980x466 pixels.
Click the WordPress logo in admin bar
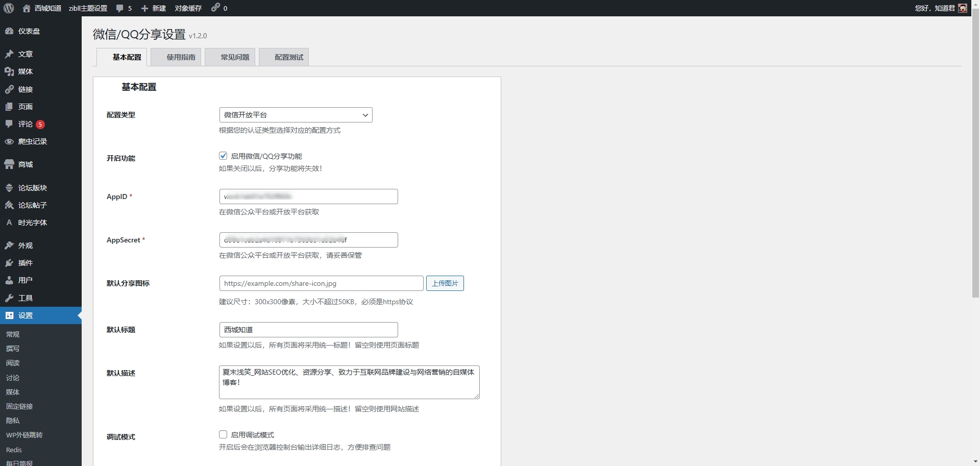coord(8,8)
